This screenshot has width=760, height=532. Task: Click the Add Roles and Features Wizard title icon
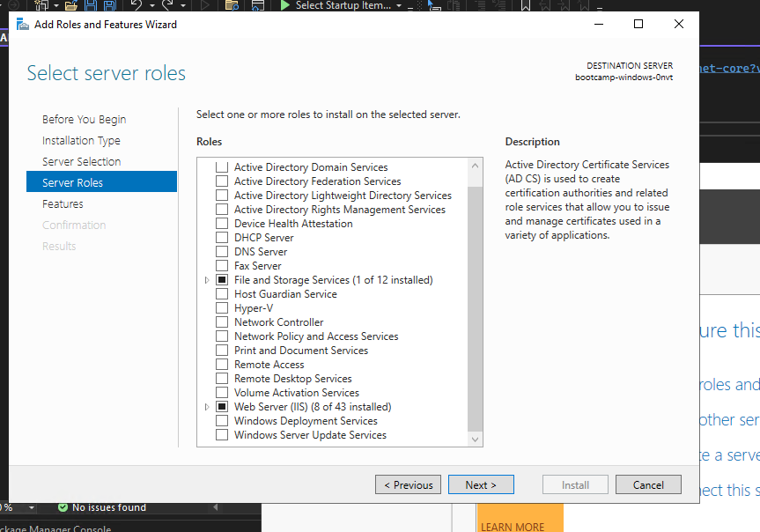pos(22,25)
